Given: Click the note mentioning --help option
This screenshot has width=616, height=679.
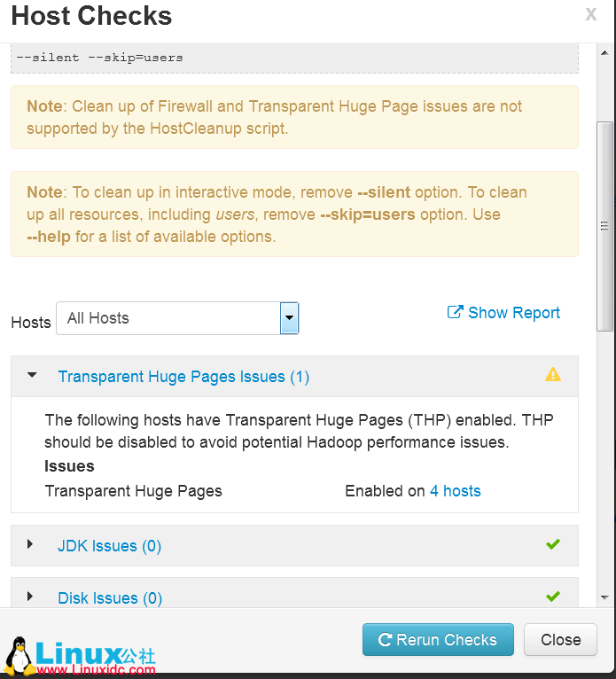Looking at the screenshot, I should [x=294, y=214].
